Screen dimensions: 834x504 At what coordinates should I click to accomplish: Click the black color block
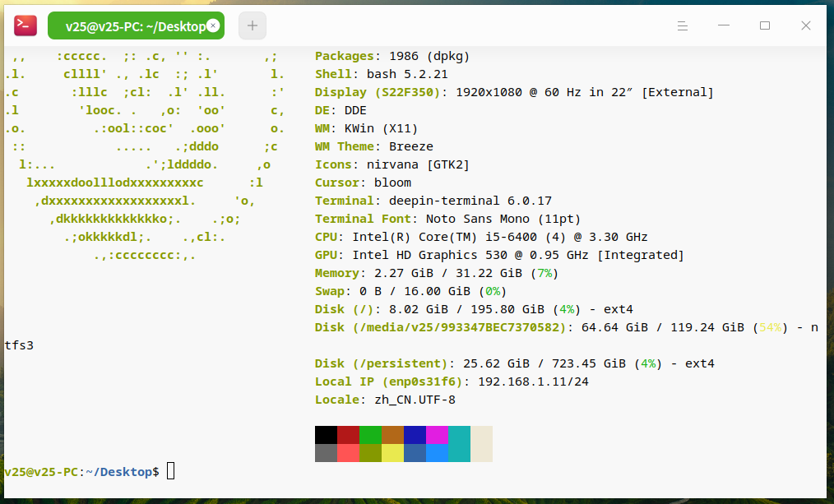326,435
